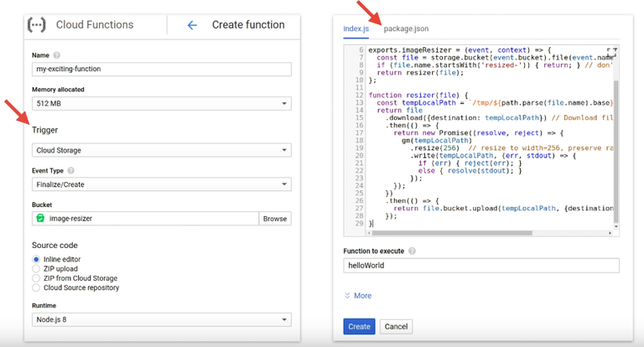
Task: Click the Cloud Functions logo icon
Action: (37, 24)
